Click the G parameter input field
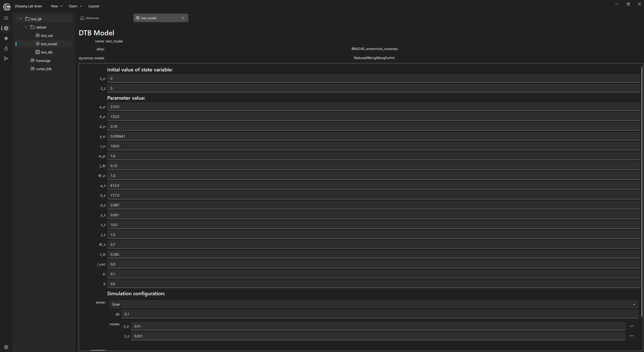 tap(373, 274)
